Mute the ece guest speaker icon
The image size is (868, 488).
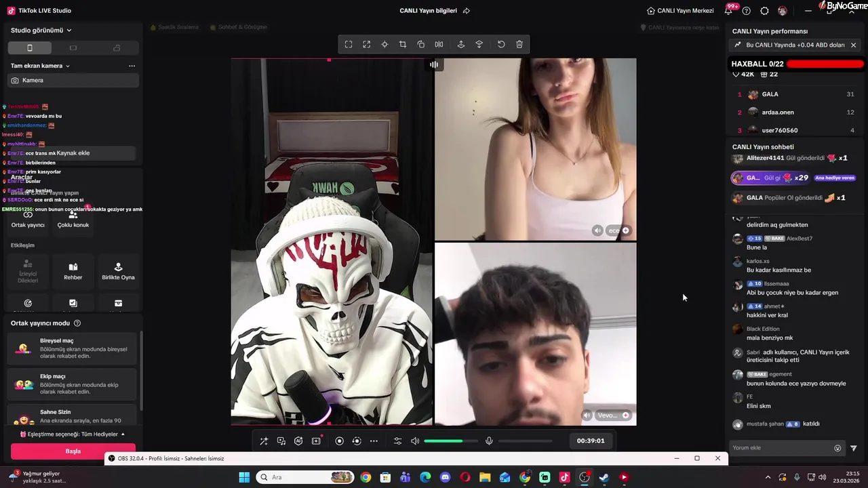(597, 230)
